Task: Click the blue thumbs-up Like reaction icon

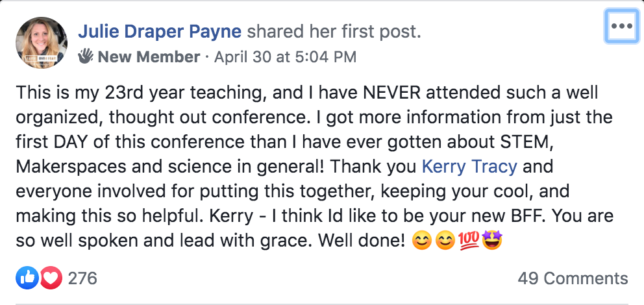Action: point(27,278)
